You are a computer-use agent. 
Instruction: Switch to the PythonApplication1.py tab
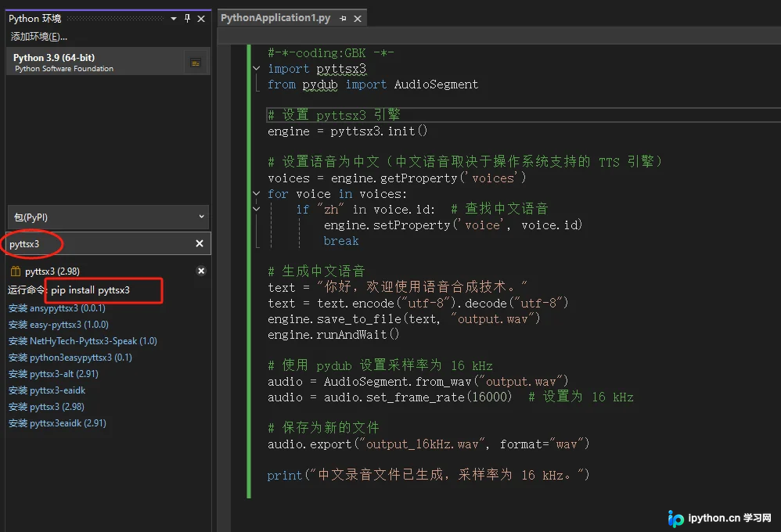click(275, 18)
